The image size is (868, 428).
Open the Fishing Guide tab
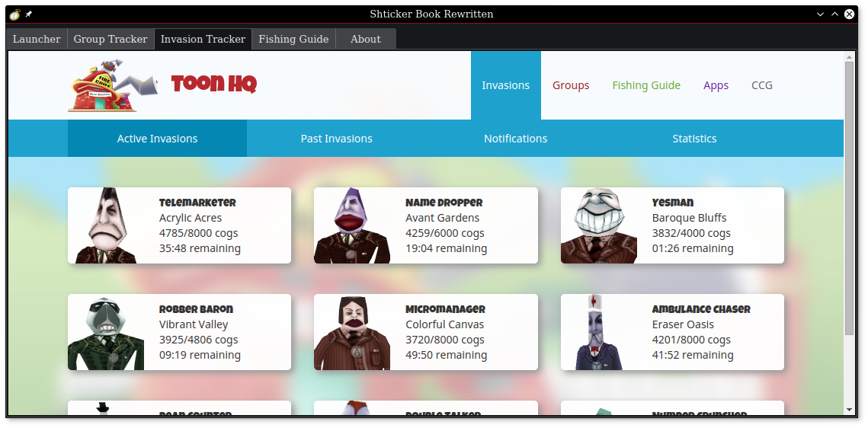coord(294,40)
